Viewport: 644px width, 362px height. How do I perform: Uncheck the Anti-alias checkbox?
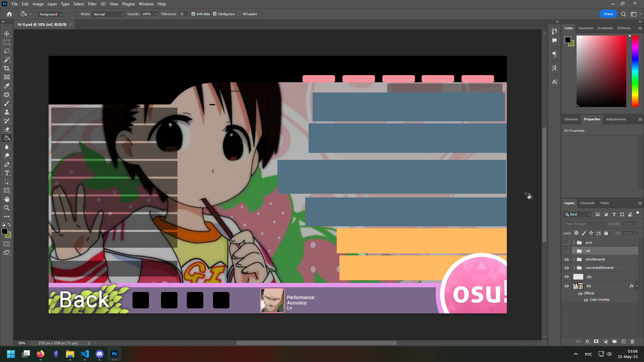tap(193, 14)
